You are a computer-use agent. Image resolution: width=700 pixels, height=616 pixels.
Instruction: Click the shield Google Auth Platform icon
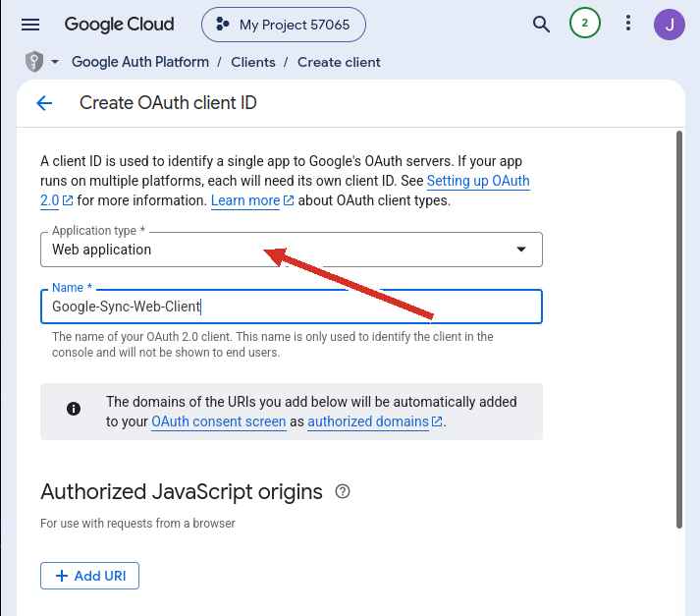coord(34,62)
